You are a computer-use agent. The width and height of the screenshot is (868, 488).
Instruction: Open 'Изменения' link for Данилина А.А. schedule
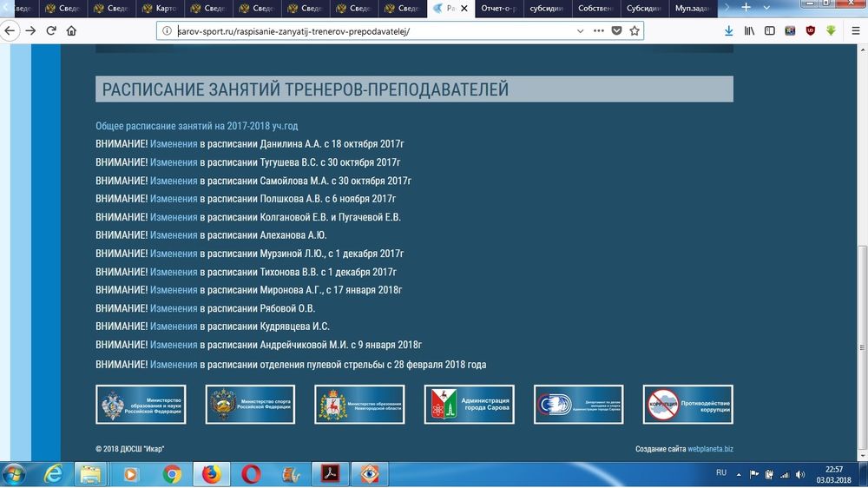pos(174,144)
